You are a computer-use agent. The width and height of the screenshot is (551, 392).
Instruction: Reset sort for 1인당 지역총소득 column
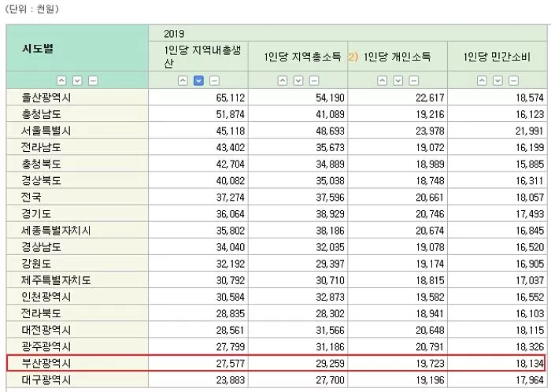point(313,80)
